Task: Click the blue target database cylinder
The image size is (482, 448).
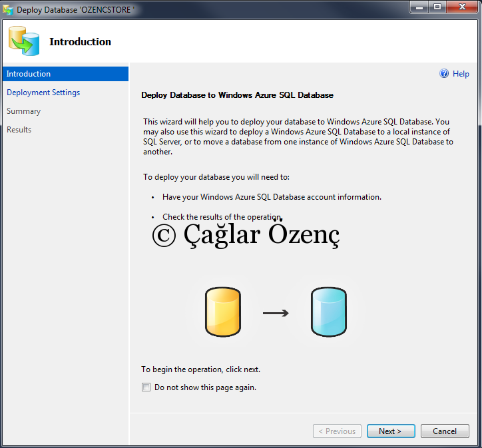Action: click(x=329, y=312)
